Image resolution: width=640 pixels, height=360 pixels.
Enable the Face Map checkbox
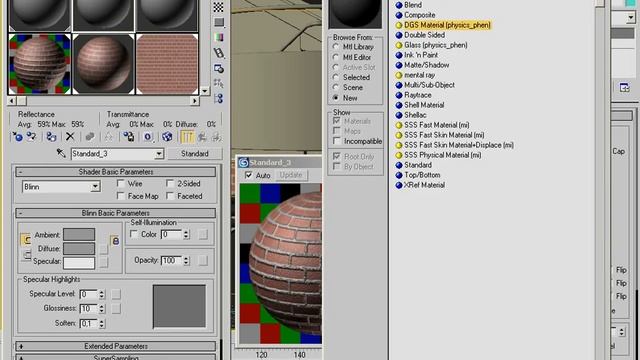[x=121, y=196]
